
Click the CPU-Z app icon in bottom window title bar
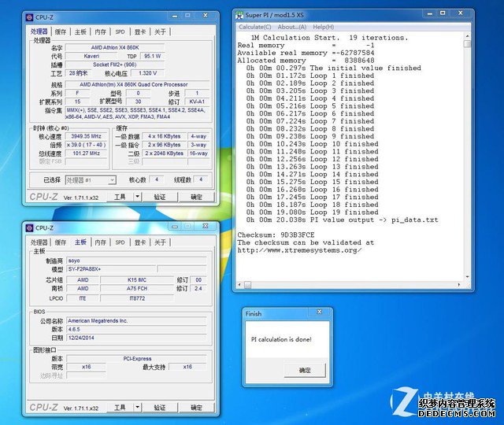coord(30,227)
